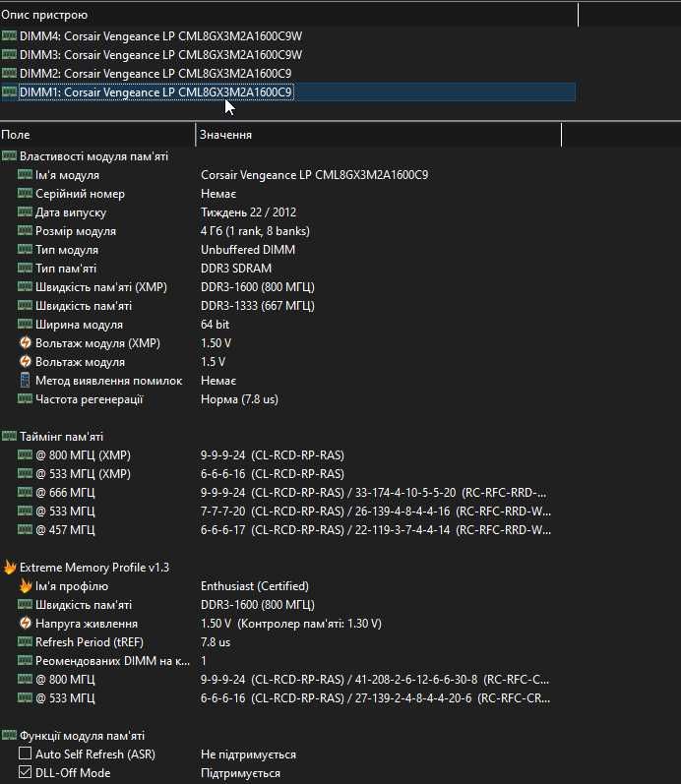
Task: Click the Unbuffered DIMM value
Action: [248, 250]
